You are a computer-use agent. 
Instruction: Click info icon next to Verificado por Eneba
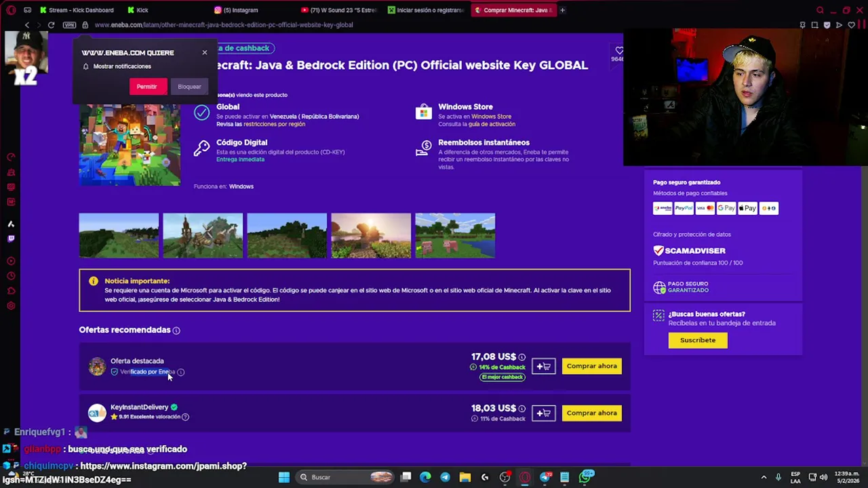tap(181, 371)
